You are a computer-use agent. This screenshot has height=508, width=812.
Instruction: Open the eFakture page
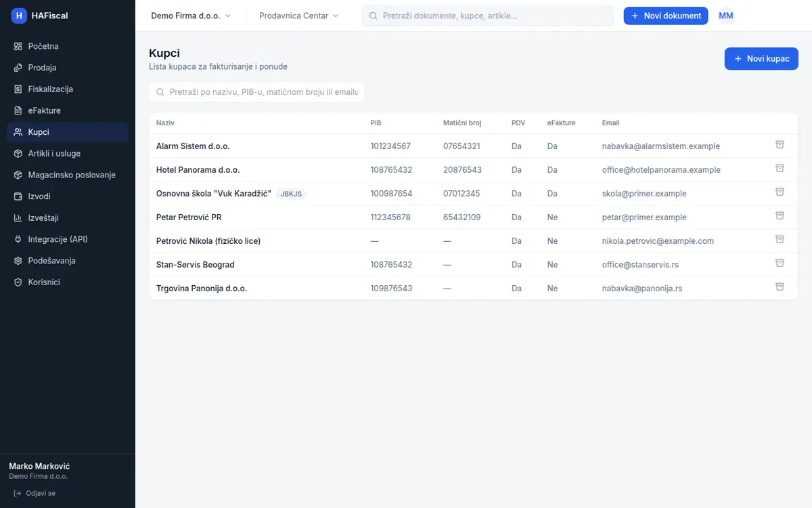[68, 110]
